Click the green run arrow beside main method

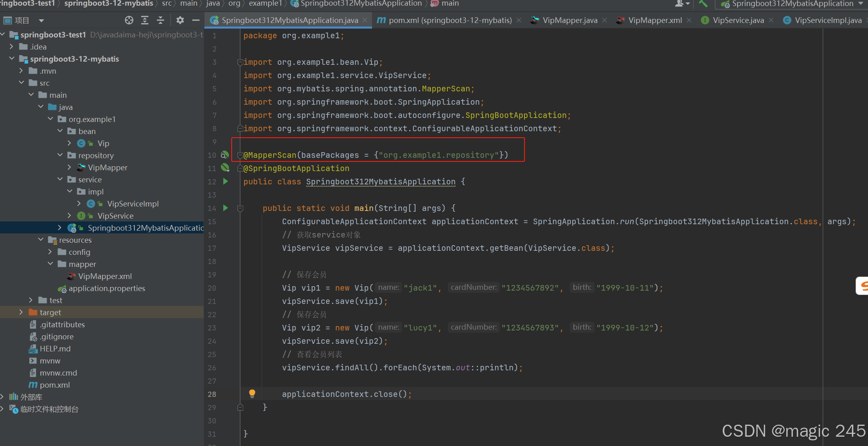coord(226,208)
